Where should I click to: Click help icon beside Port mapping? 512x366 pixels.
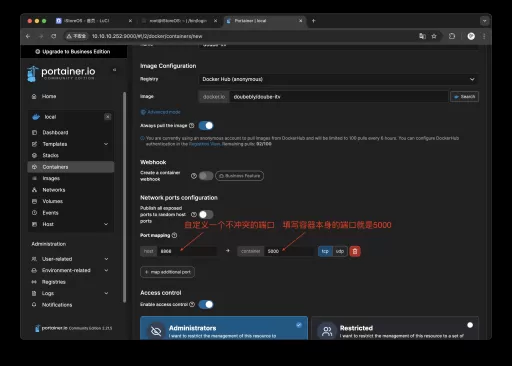pos(174,235)
